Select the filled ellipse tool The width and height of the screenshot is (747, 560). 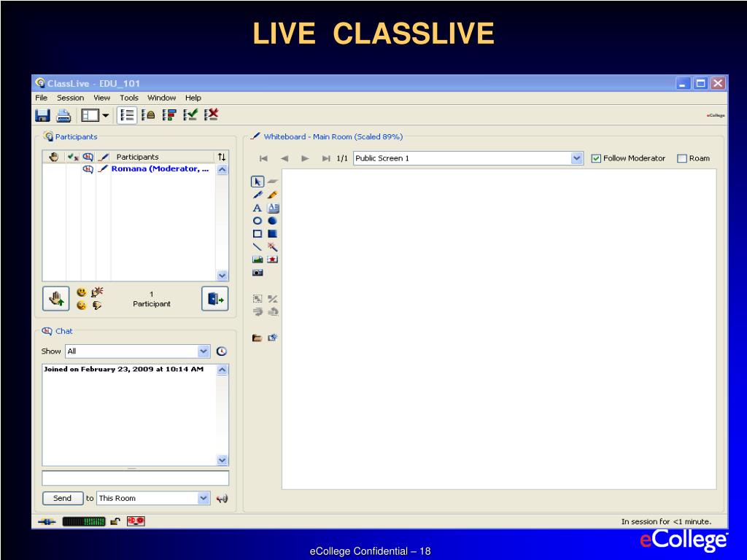[273, 221]
